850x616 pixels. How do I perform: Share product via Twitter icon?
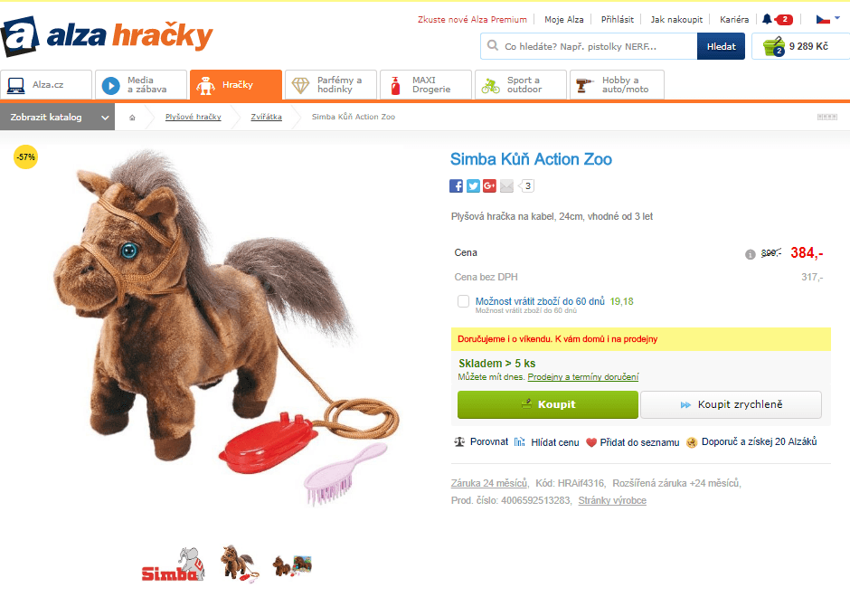click(473, 186)
